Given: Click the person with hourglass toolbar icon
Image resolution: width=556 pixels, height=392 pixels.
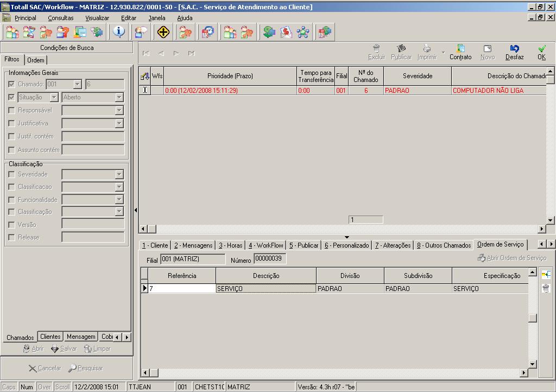Looking at the screenshot, I should point(29,32).
